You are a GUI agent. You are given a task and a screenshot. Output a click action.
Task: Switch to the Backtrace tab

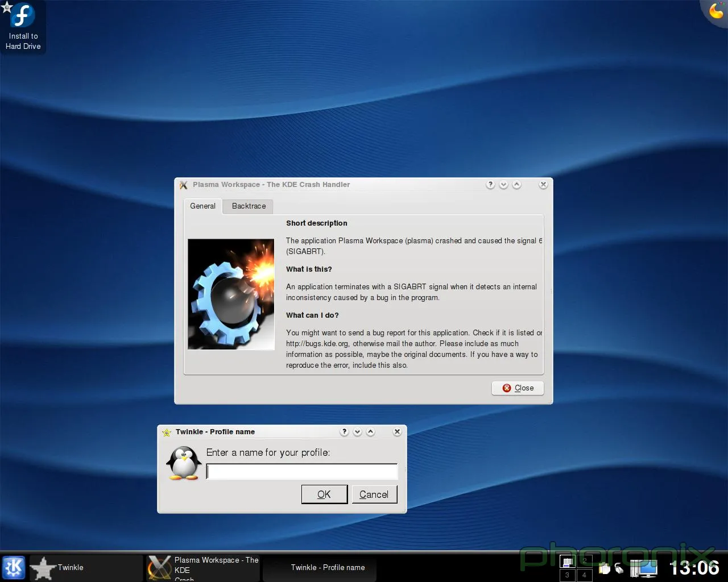(249, 206)
